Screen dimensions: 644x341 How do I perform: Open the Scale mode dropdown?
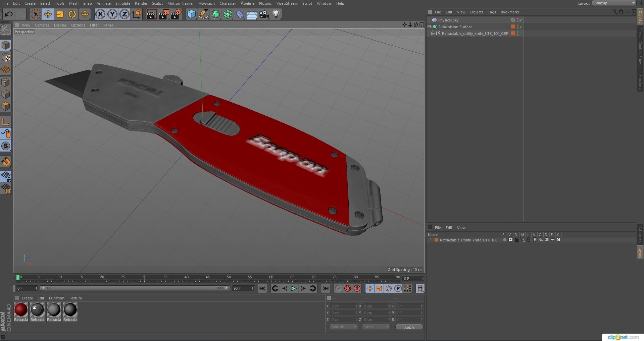pos(376,327)
